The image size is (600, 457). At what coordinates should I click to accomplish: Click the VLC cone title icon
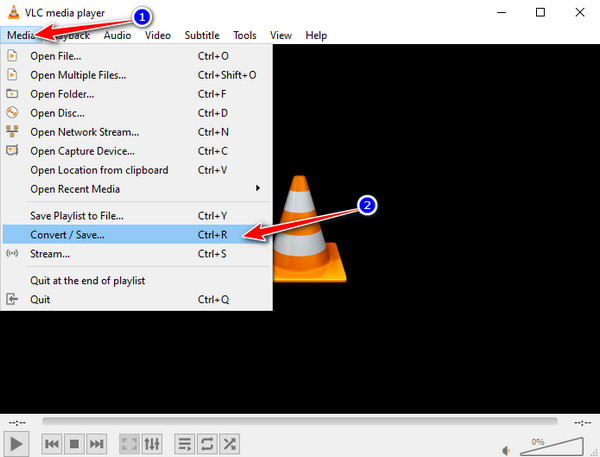pos(14,12)
